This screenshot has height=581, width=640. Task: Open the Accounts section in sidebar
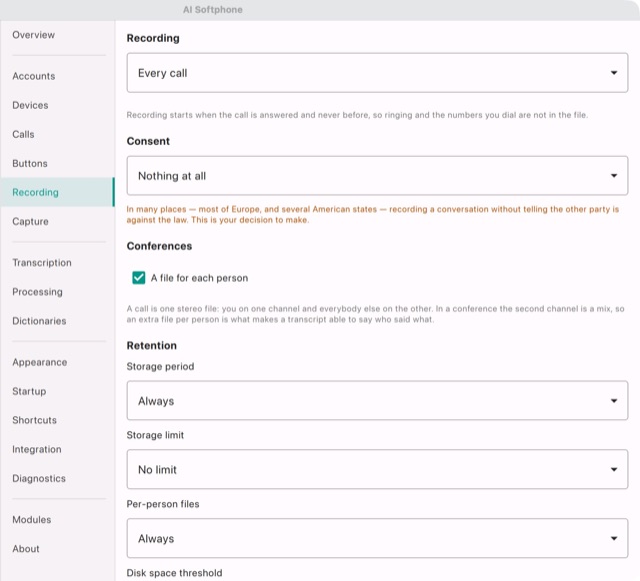pyautogui.click(x=58, y=76)
